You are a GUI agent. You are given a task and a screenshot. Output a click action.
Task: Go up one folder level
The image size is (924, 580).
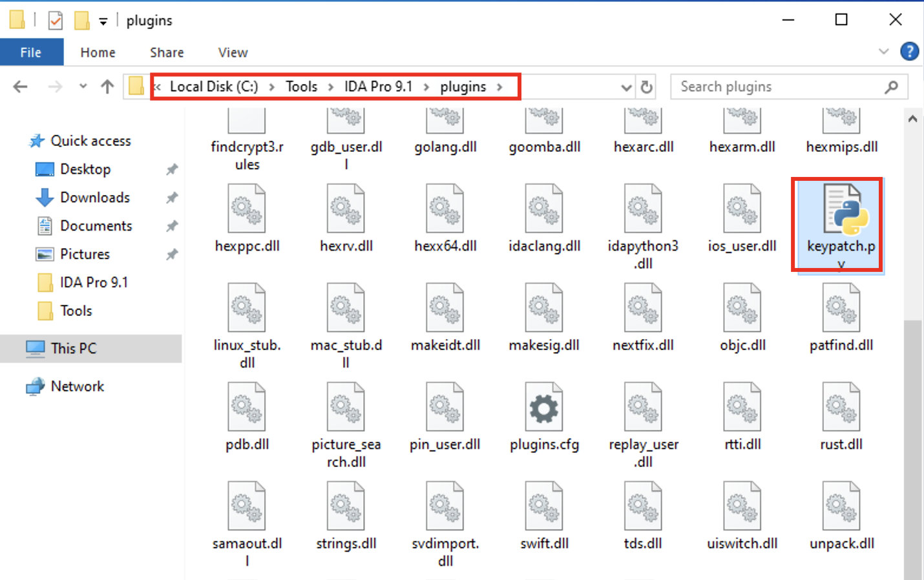pyautogui.click(x=107, y=87)
